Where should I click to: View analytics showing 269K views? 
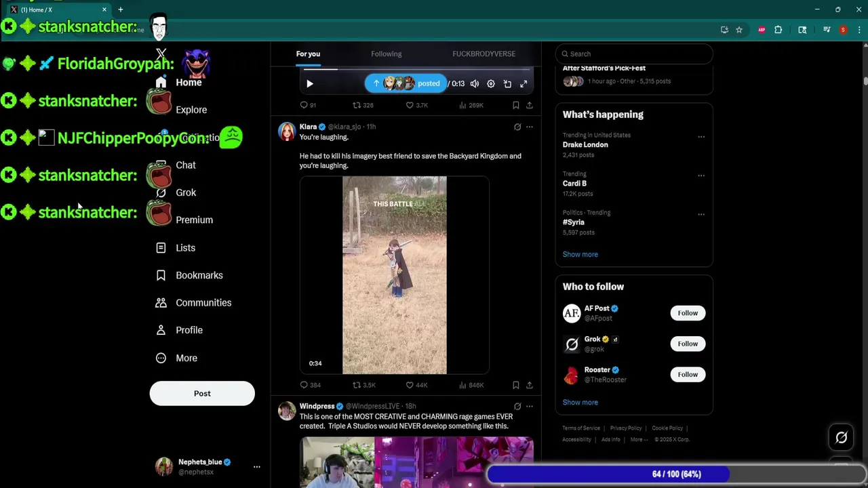pos(471,105)
